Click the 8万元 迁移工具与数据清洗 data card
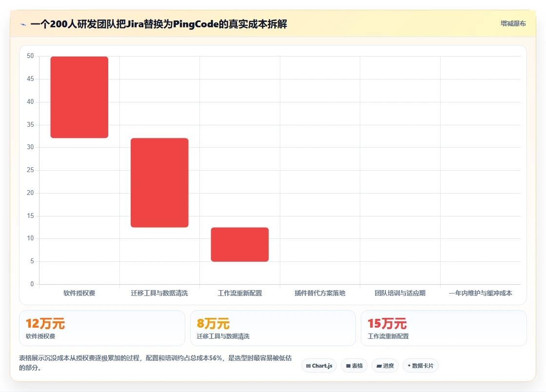 pos(273,328)
